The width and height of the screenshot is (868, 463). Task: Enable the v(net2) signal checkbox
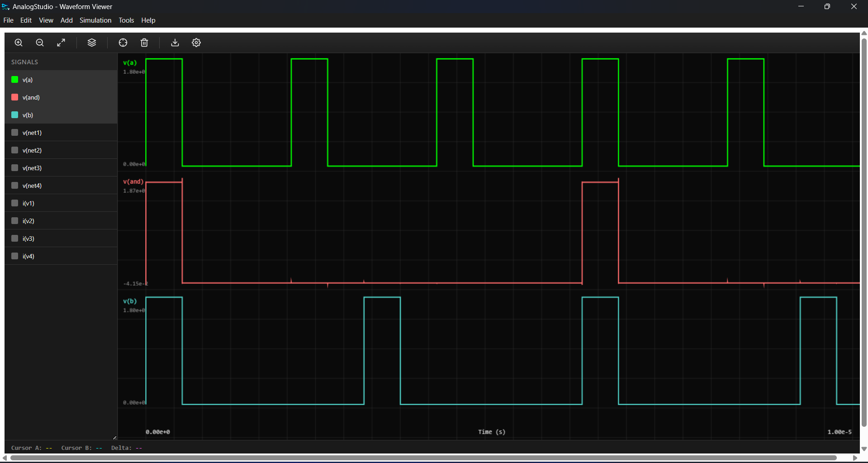pyautogui.click(x=15, y=150)
